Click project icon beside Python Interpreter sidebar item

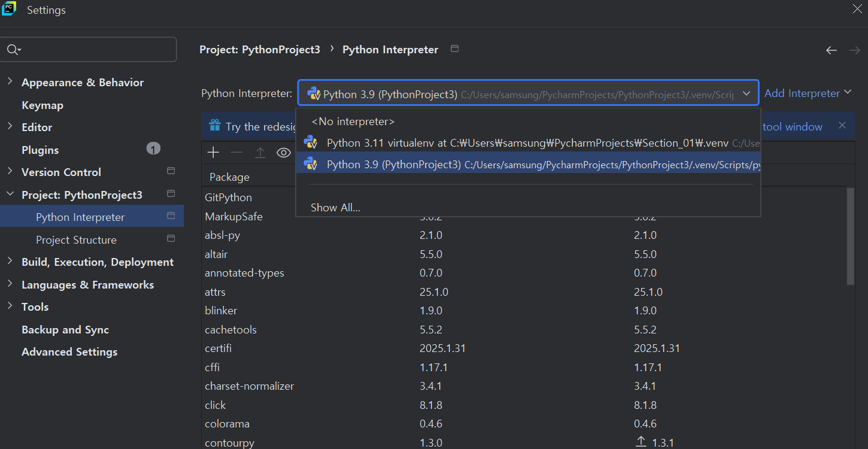[x=171, y=216]
